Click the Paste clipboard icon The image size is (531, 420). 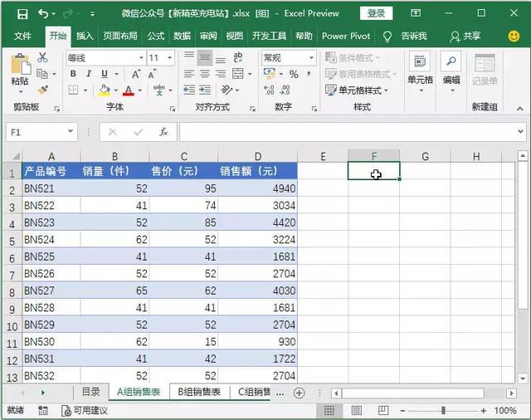click(20, 64)
